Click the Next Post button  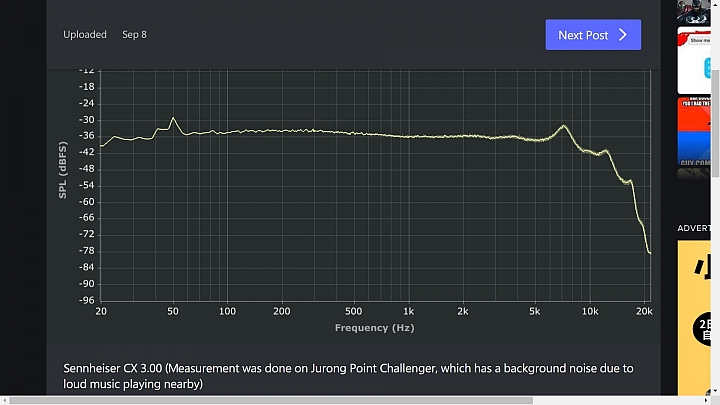[593, 35]
